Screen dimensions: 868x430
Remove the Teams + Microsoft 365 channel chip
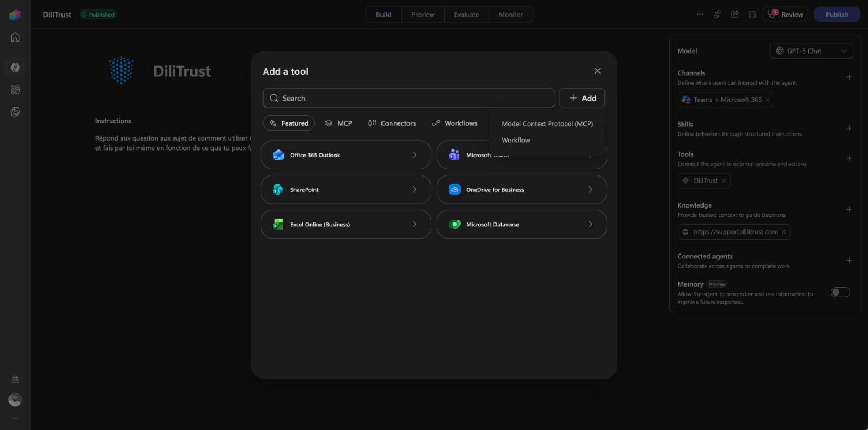768,100
